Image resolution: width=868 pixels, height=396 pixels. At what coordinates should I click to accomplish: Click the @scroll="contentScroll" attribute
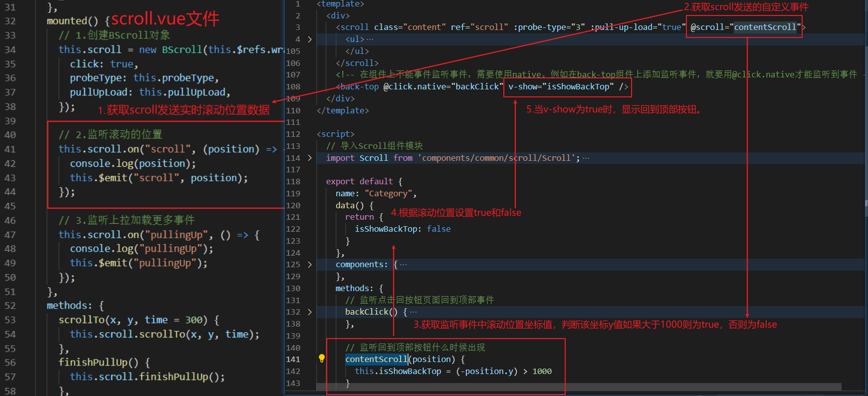[745, 27]
